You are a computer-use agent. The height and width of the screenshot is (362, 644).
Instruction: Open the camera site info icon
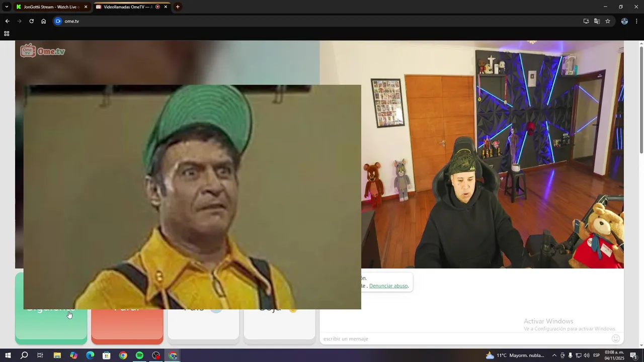[58, 21]
